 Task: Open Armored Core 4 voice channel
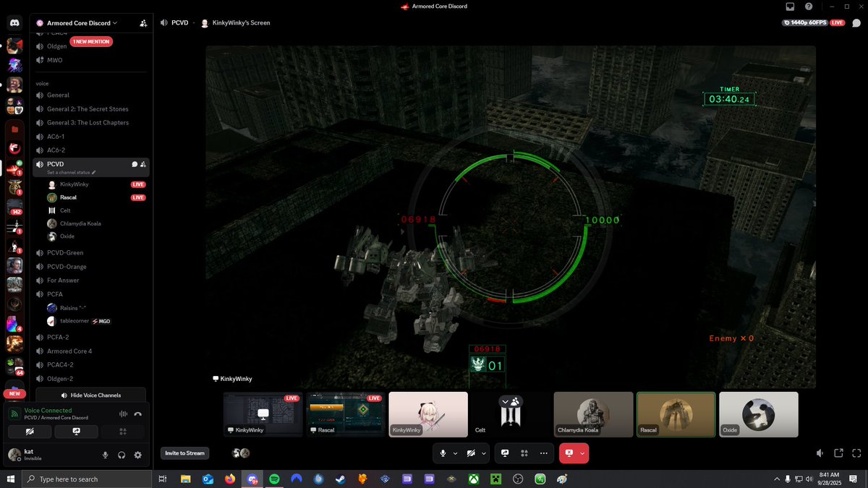coord(90,351)
